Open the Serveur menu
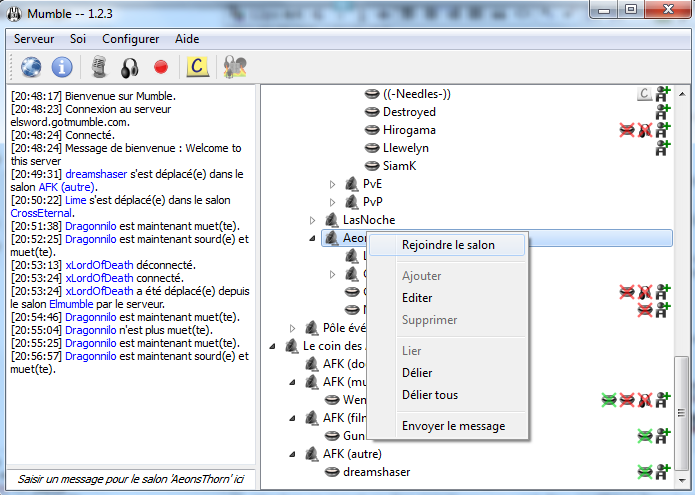Screen dimensions: 695x495 34,39
